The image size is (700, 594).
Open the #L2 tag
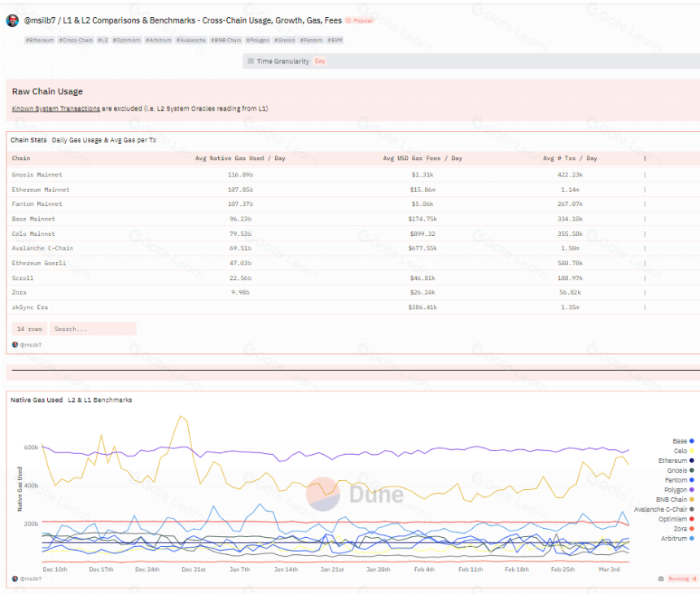103,40
